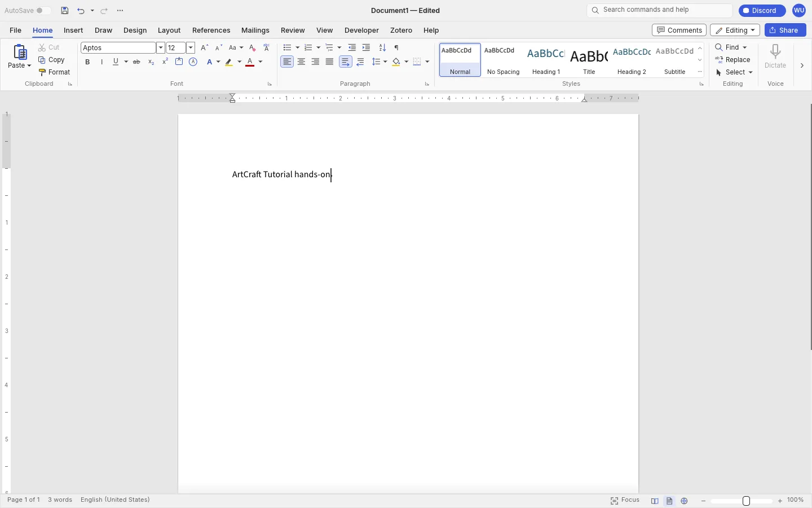812x508 pixels.
Task: Expand the bullet list options arrow
Action: 297,48
